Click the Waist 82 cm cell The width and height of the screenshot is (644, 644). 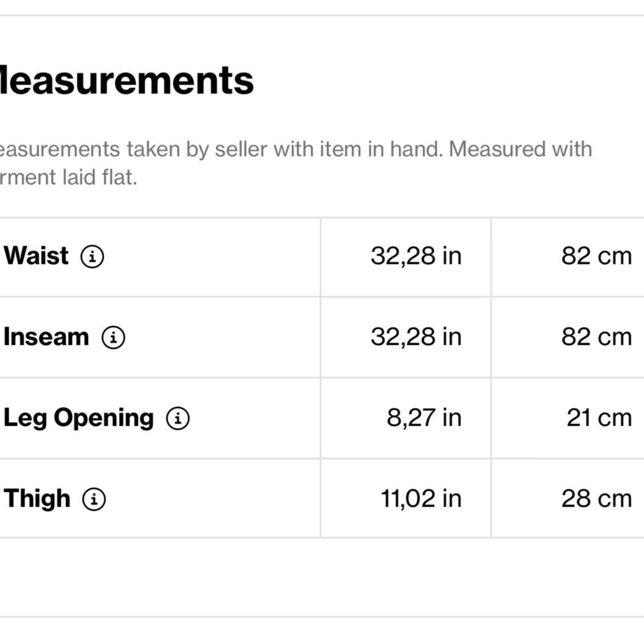coord(596,256)
